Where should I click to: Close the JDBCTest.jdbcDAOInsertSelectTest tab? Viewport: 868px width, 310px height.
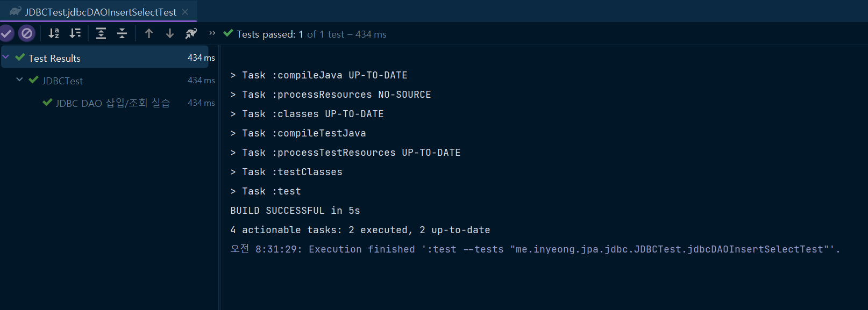185,12
